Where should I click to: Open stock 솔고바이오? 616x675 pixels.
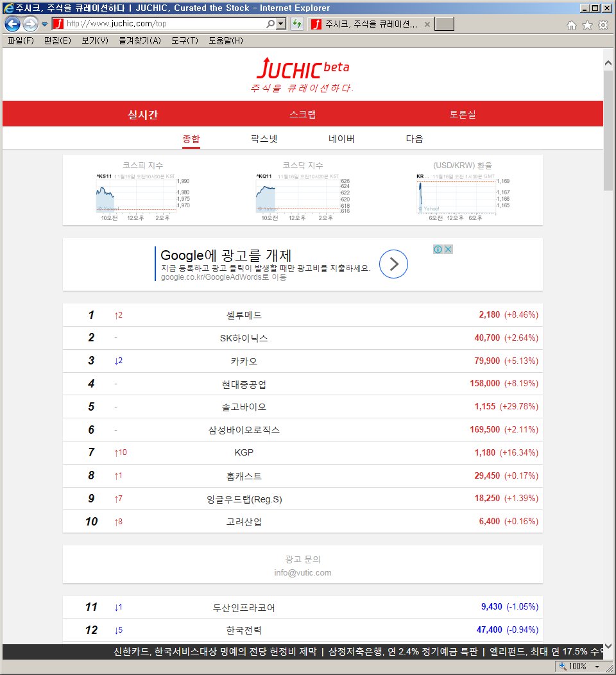(244, 407)
